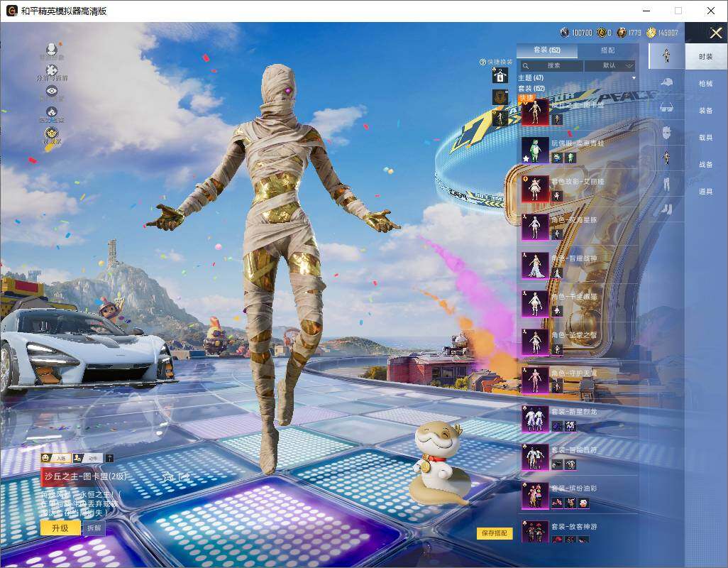Click the 搜索 search field

tap(550, 65)
